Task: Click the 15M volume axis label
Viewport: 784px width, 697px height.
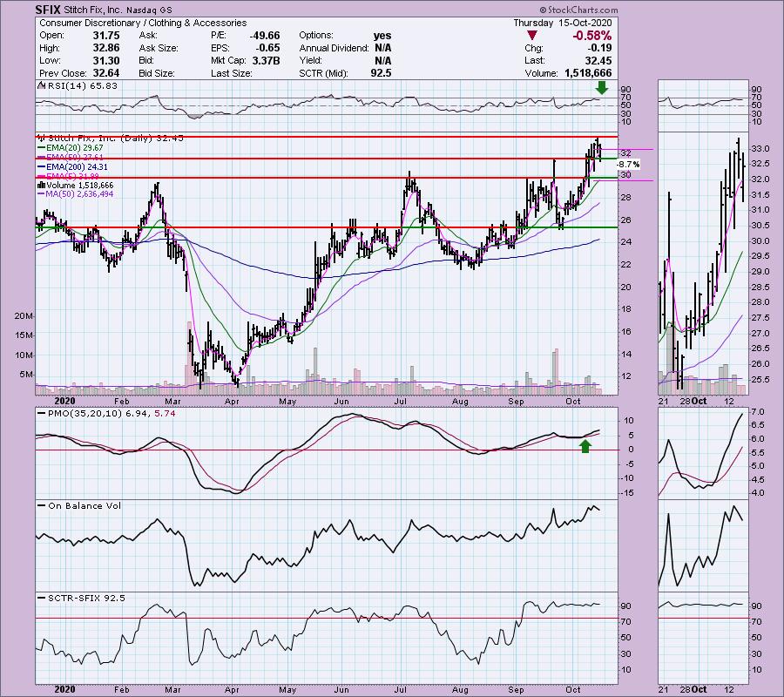Action: [x=24, y=335]
